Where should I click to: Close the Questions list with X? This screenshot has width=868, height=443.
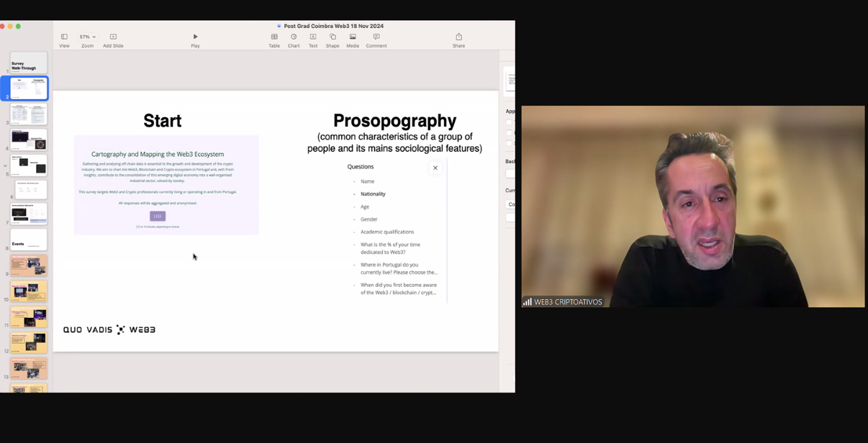point(435,168)
